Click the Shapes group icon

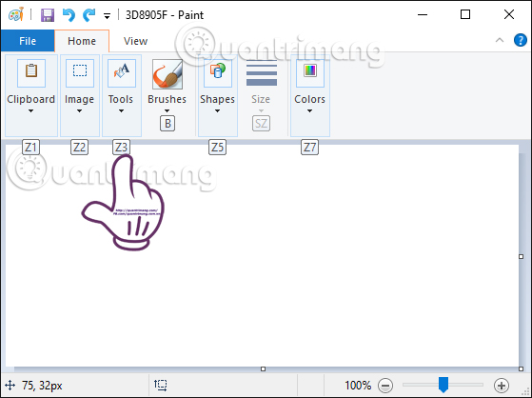point(218,72)
